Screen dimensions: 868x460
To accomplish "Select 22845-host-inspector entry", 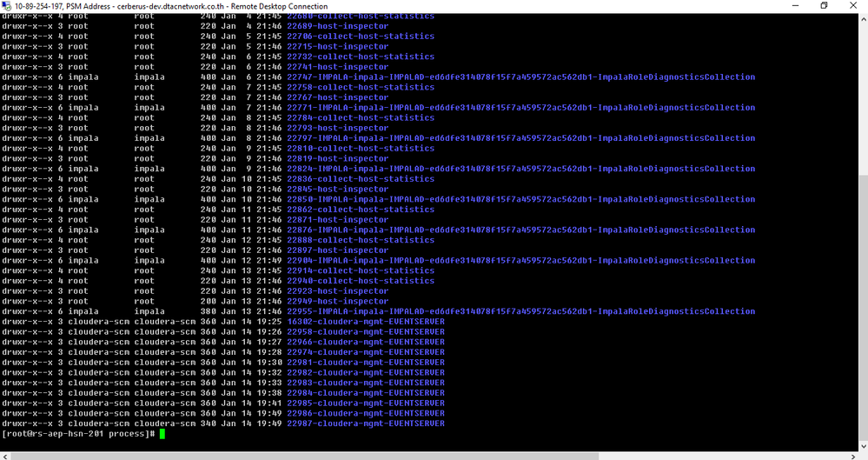I will [338, 189].
